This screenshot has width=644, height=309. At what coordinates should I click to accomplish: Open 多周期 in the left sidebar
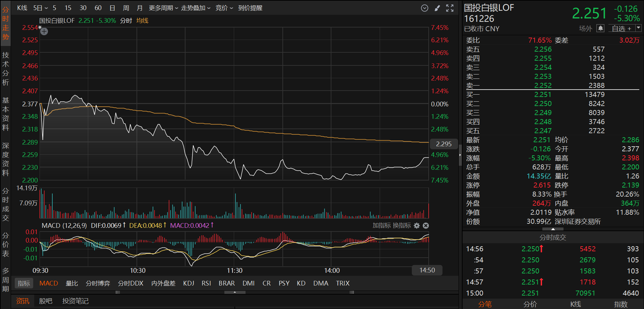(5, 280)
